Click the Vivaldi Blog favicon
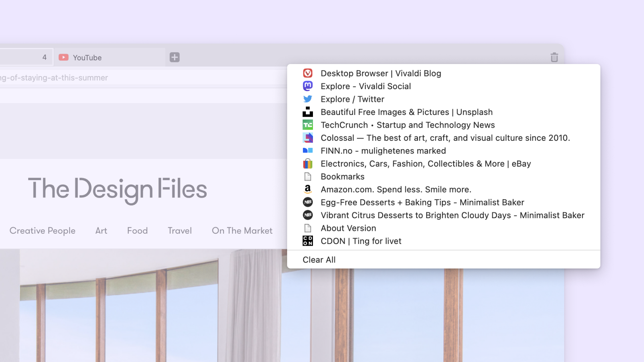 pyautogui.click(x=308, y=73)
